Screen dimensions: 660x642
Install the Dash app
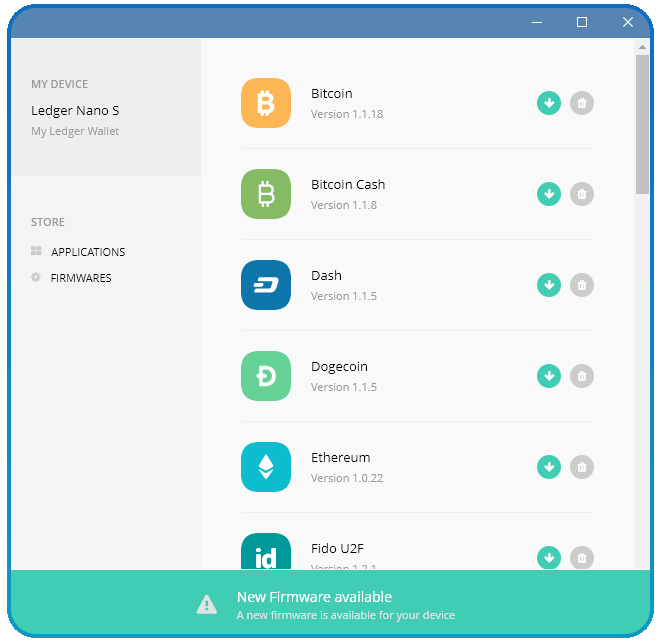click(548, 285)
